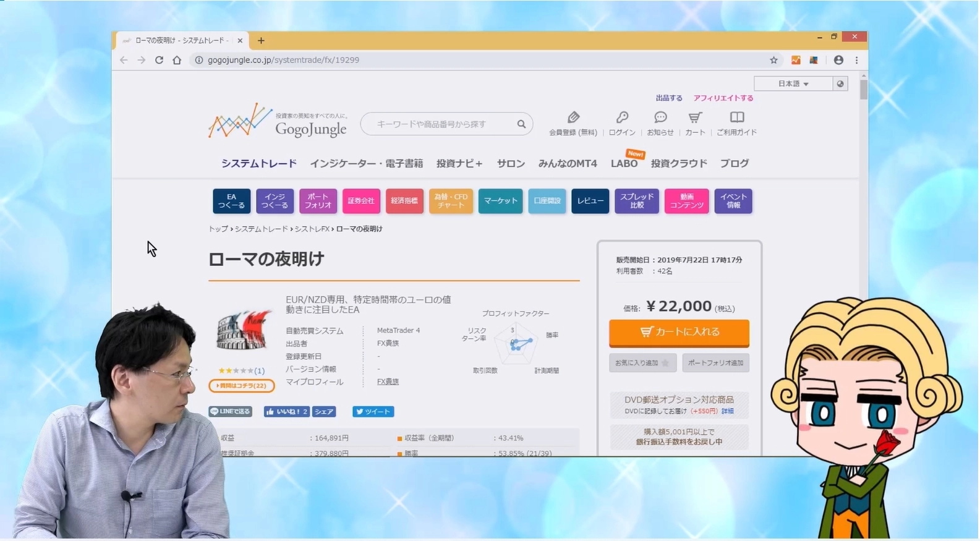980x541 pixels.
Task: Click the 経済指標 button
Action: (x=404, y=201)
